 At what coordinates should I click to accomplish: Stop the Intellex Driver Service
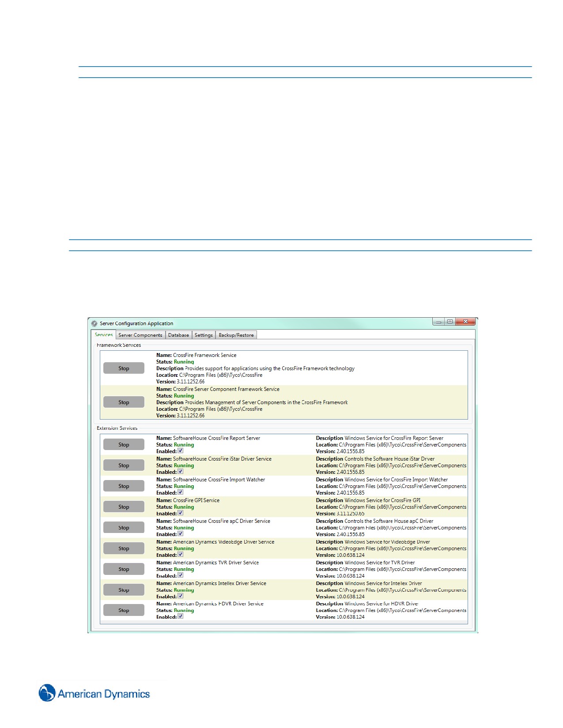point(124,590)
